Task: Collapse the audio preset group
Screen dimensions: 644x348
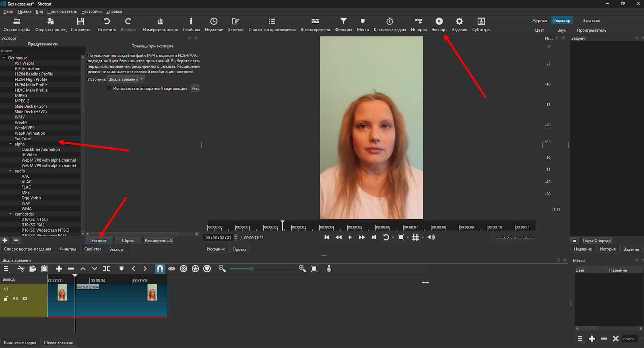Action: coord(10,171)
